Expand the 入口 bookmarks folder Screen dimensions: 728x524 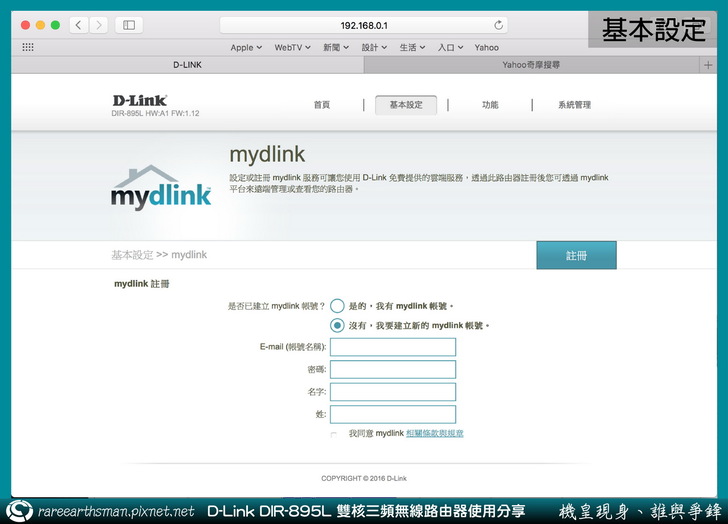(450, 47)
